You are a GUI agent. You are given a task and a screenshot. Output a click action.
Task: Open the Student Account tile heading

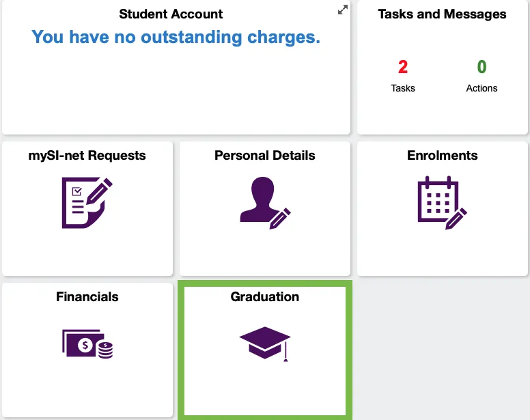tap(171, 14)
